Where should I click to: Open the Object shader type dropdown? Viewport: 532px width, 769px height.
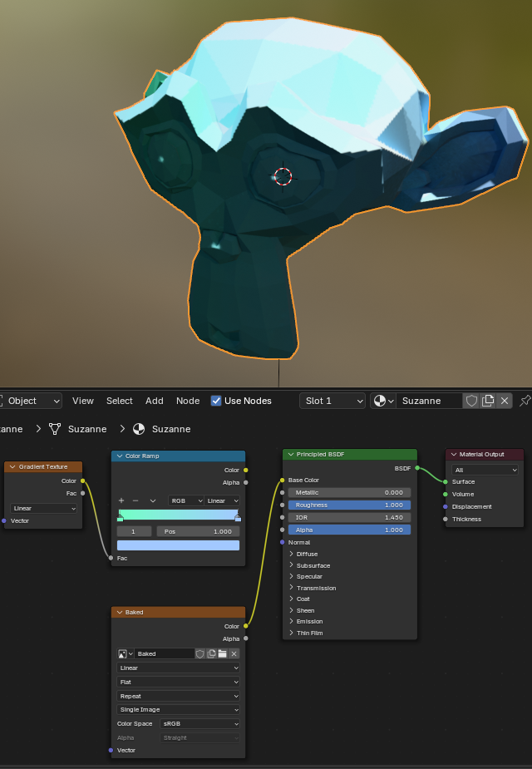(31, 401)
